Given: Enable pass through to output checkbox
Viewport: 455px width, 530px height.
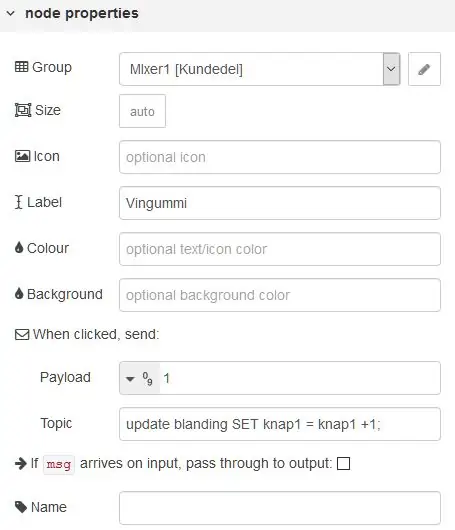Looking at the screenshot, I should pos(343,463).
